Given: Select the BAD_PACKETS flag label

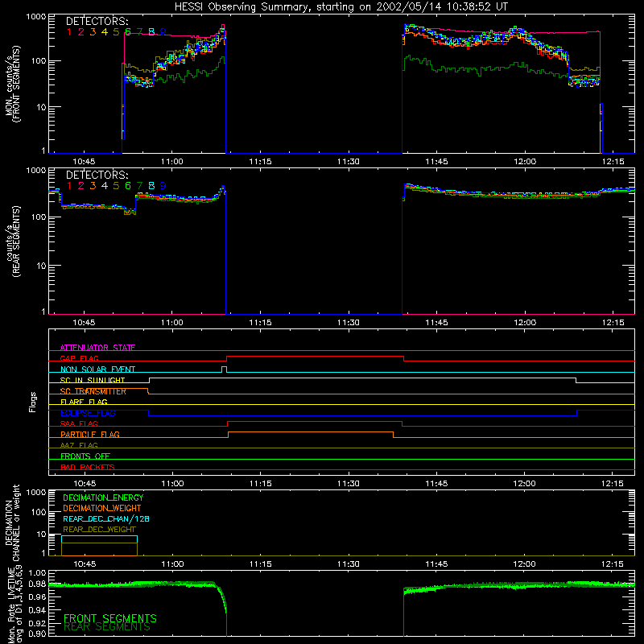Looking at the screenshot, I should [88, 467].
